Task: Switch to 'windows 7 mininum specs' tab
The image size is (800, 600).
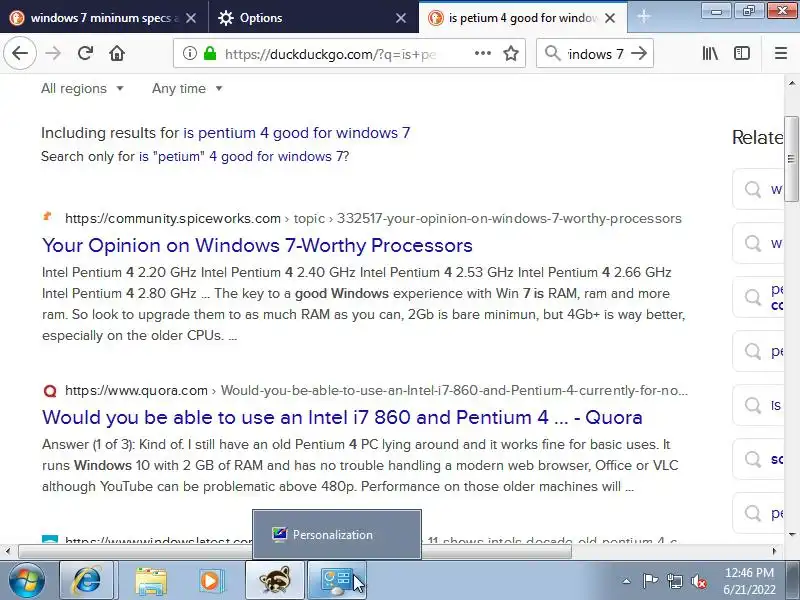Action: 104,17
